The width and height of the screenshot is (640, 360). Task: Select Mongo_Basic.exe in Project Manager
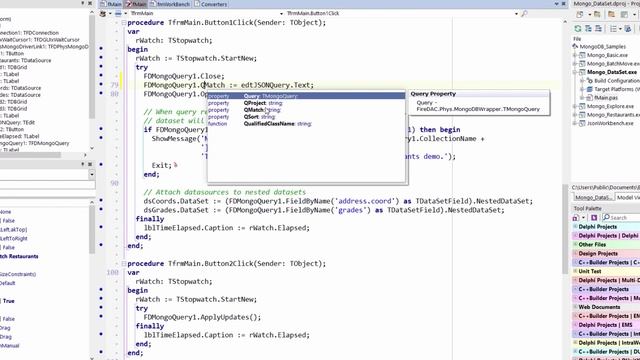(x=607, y=55)
